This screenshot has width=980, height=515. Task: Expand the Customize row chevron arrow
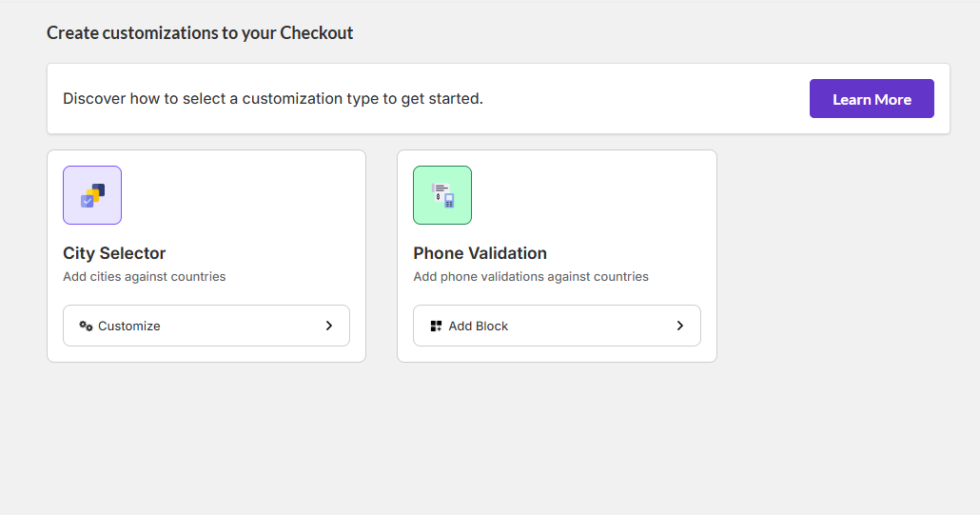(329, 326)
